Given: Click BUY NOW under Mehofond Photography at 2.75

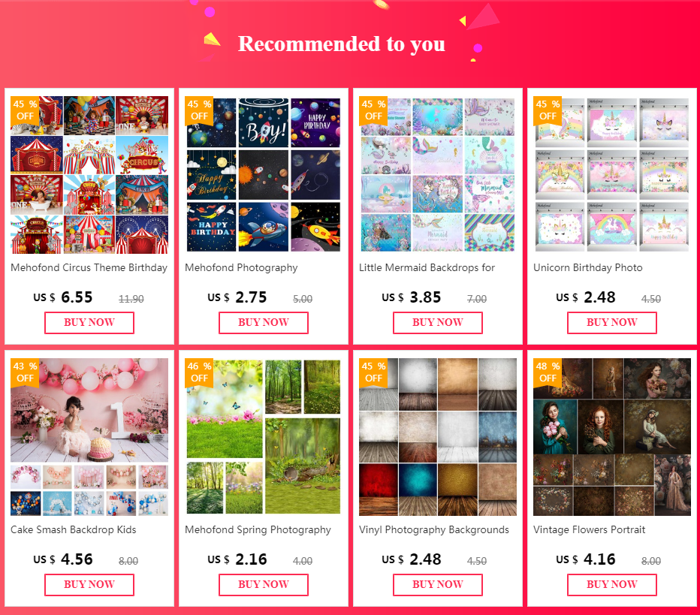Looking at the screenshot, I should pos(264,323).
